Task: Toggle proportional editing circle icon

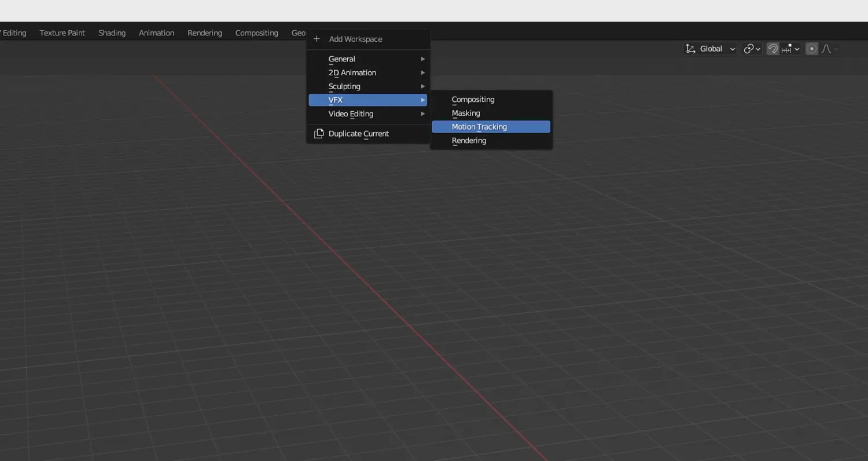Action: [812, 49]
